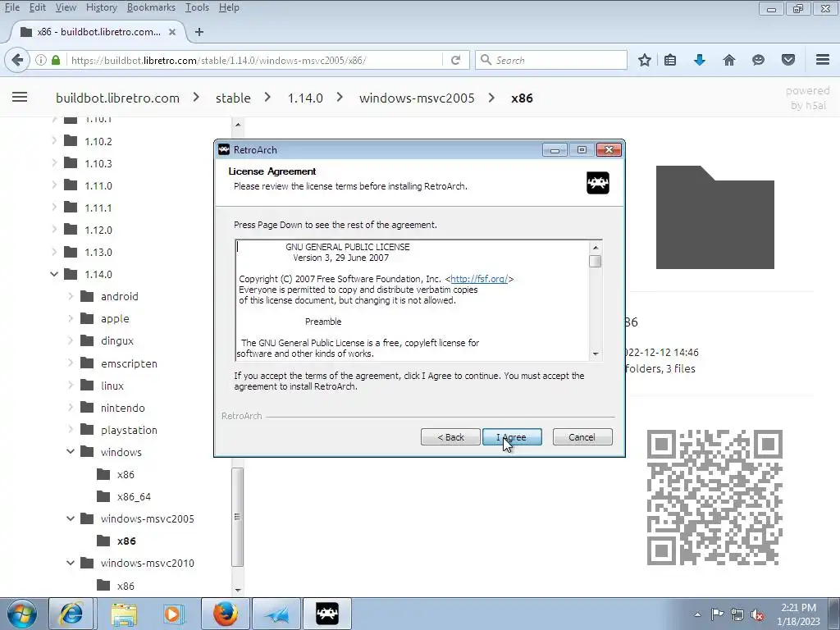Click the URL address bar
840x630 pixels.
tap(256, 60)
